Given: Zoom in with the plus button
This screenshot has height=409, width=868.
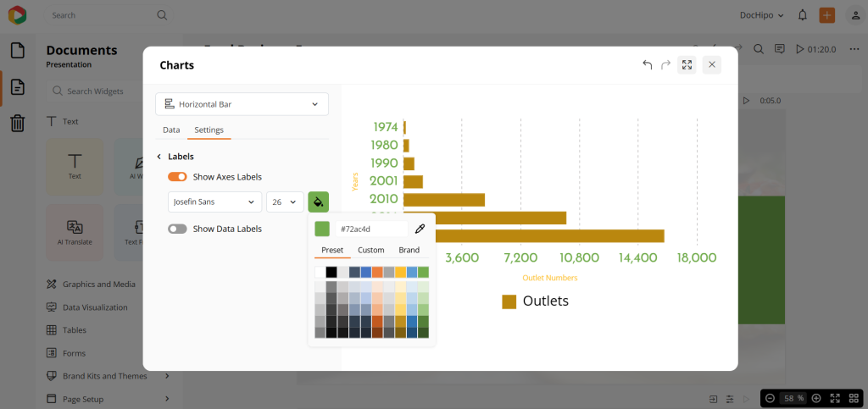Looking at the screenshot, I should (x=816, y=398).
